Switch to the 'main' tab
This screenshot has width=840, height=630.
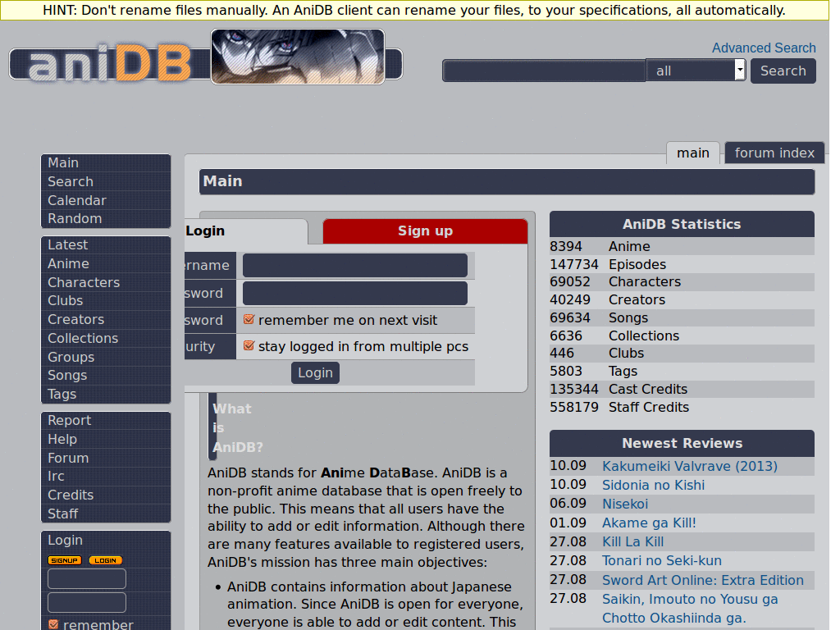[x=692, y=153]
